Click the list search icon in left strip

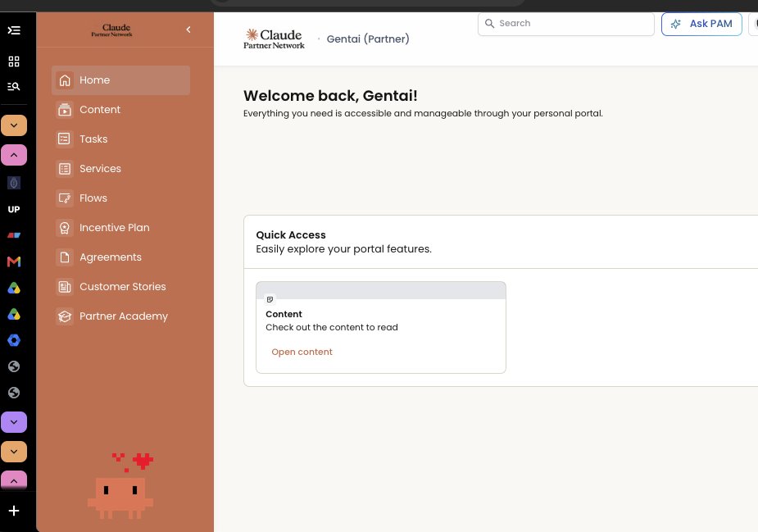pyautogui.click(x=14, y=87)
